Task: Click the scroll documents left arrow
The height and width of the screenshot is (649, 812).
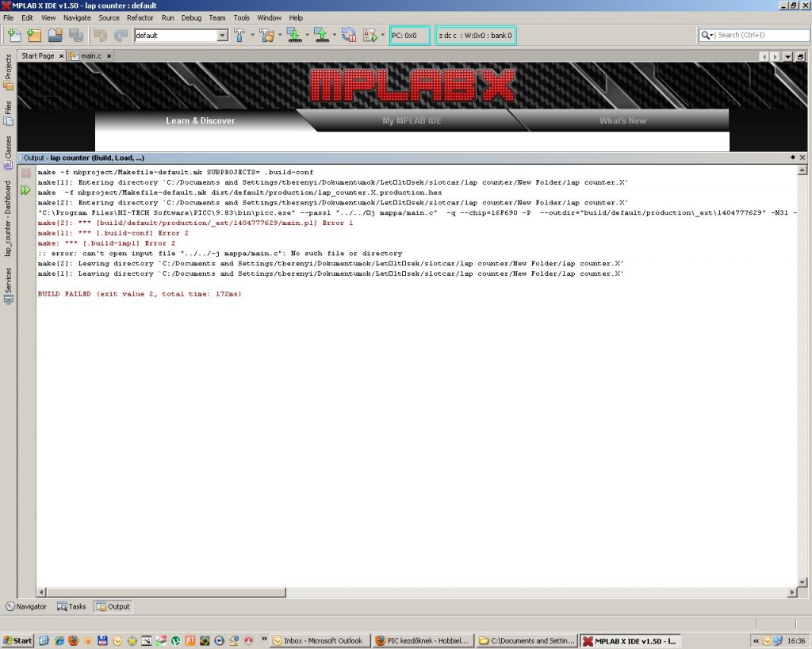Action: (x=764, y=56)
